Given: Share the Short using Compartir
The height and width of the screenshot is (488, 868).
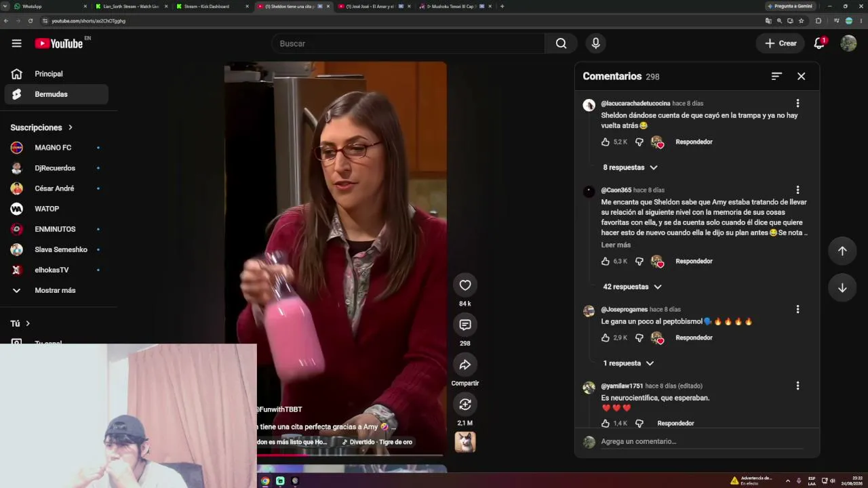Looking at the screenshot, I should pos(465,365).
